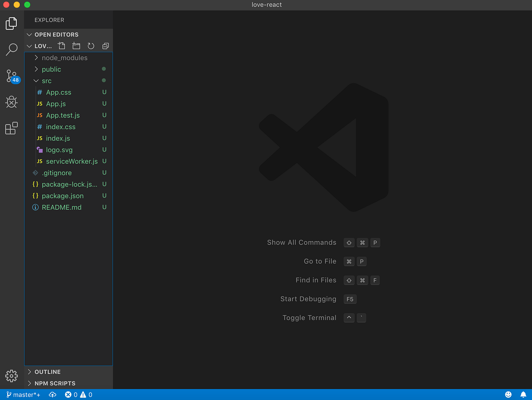Expand the public folder
This screenshot has height=400, width=532.
point(68,69)
